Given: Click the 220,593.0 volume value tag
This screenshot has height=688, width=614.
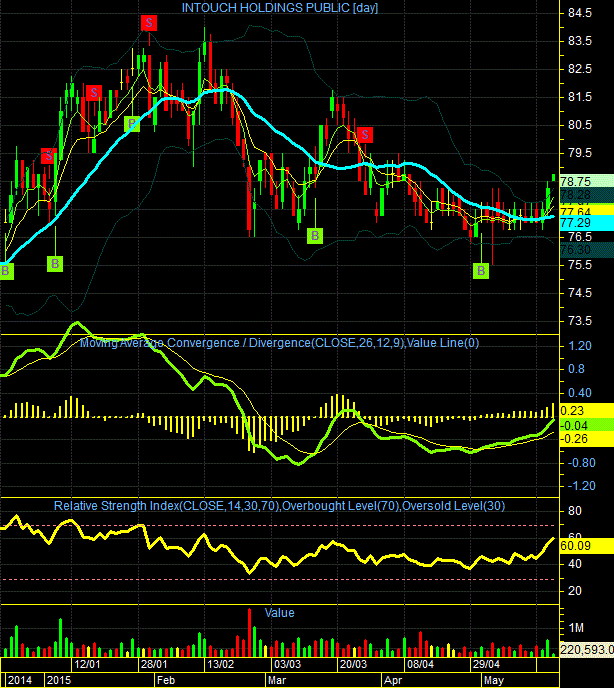Looking at the screenshot, I should click(587, 649).
